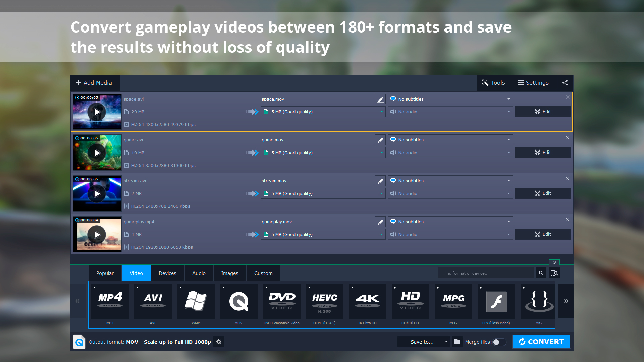Image resolution: width=644 pixels, height=362 pixels.
Task: Open the Save to destination dropdown
Action: (x=424, y=342)
